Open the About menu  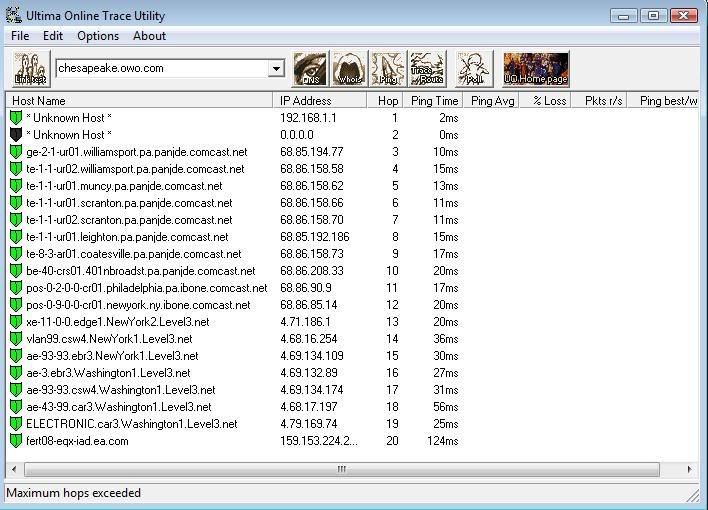pos(149,36)
